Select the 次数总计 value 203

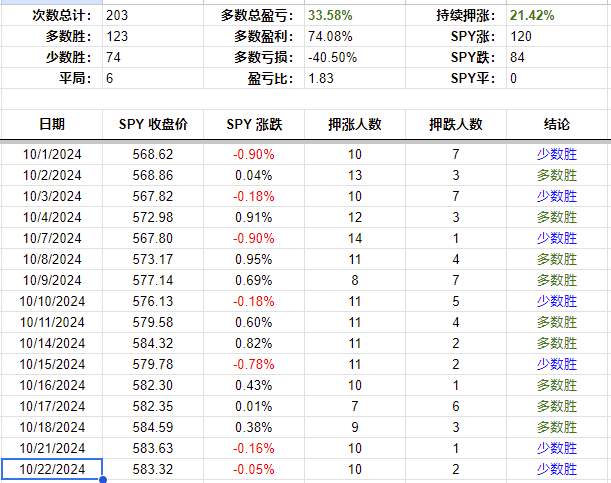[153, 16]
